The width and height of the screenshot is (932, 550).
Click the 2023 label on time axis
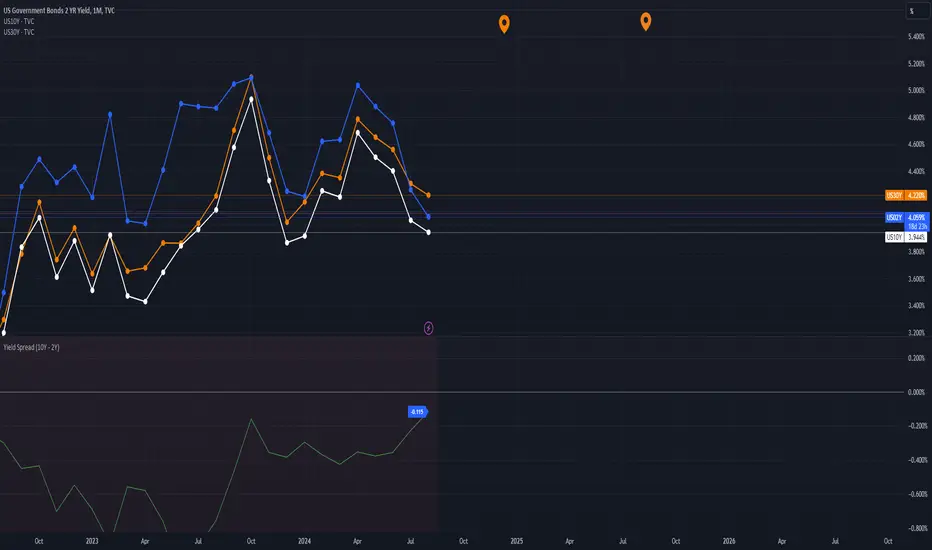pos(92,541)
